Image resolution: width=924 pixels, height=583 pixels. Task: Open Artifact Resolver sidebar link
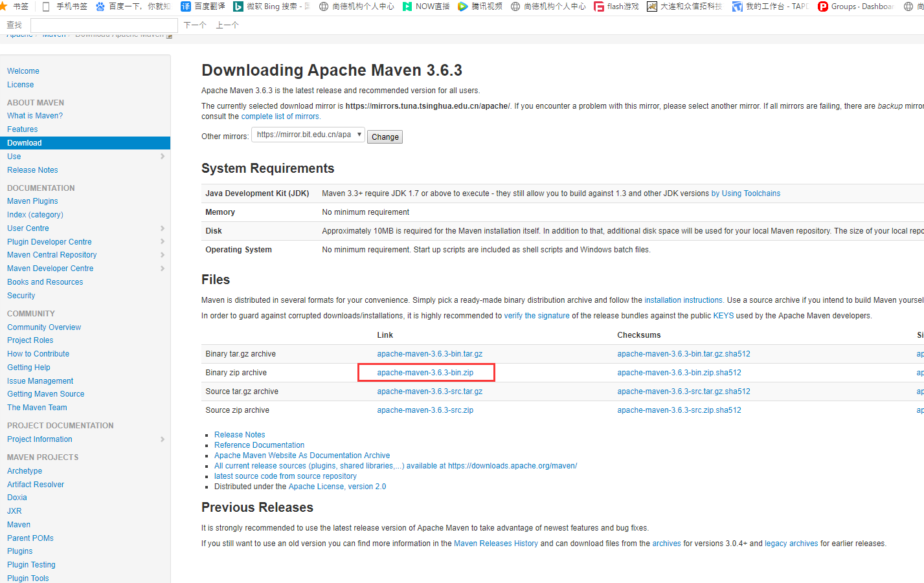(x=36, y=485)
